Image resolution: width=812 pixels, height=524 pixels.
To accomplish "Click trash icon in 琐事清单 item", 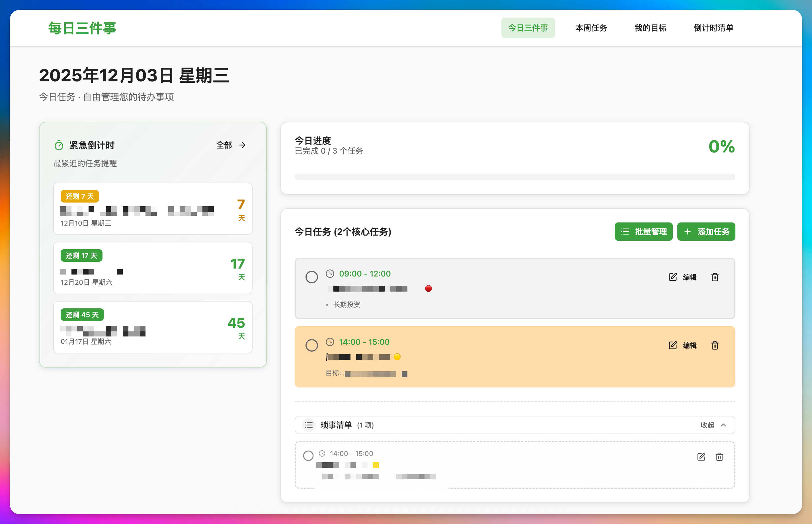I will coord(719,457).
